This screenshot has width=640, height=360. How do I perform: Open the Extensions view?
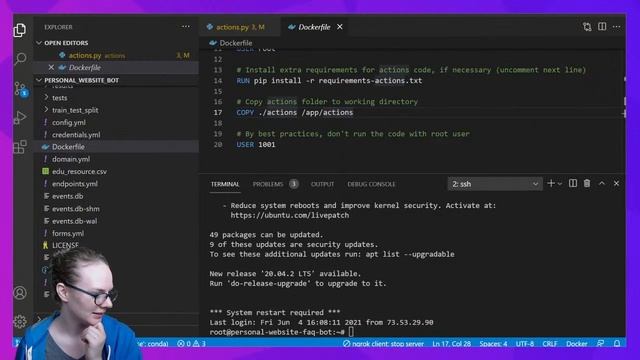pyautogui.click(x=20, y=147)
